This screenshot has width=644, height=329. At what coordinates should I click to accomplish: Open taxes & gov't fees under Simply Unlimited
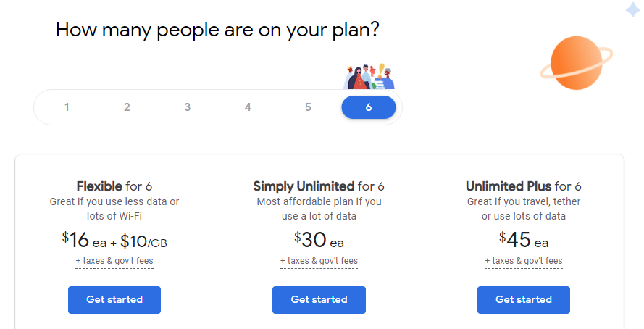pyautogui.click(x=319, y=261)
